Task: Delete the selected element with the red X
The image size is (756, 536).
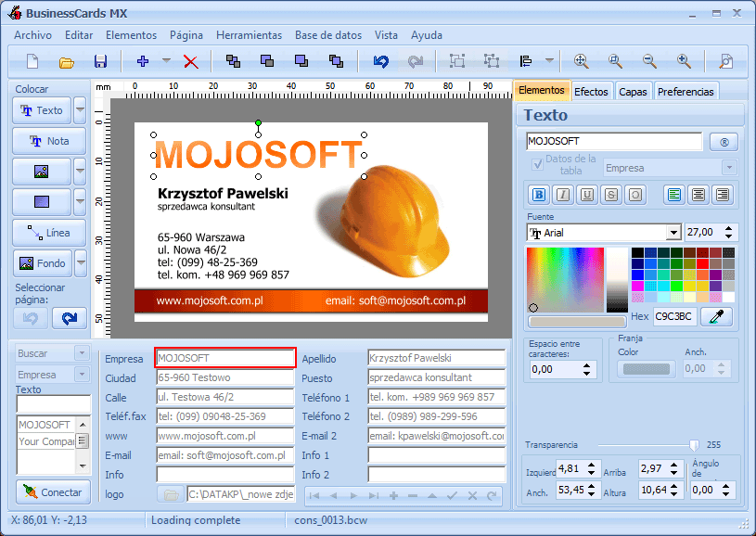Action: point(191,61)
